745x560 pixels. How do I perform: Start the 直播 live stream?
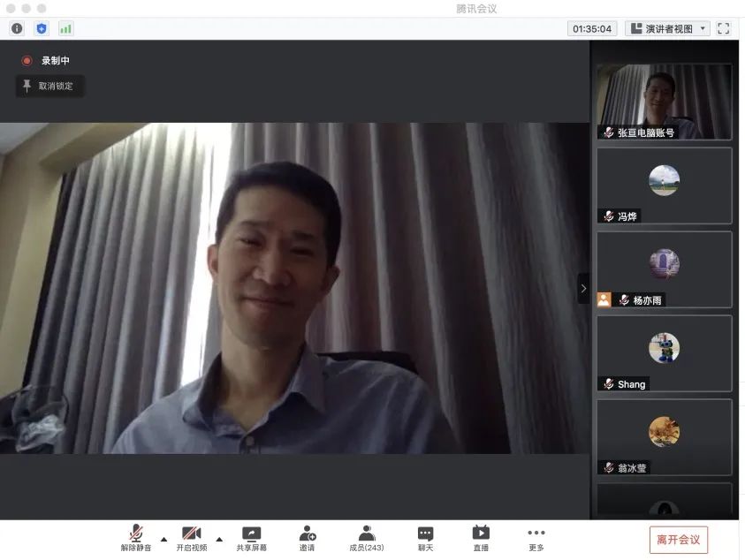481,538
